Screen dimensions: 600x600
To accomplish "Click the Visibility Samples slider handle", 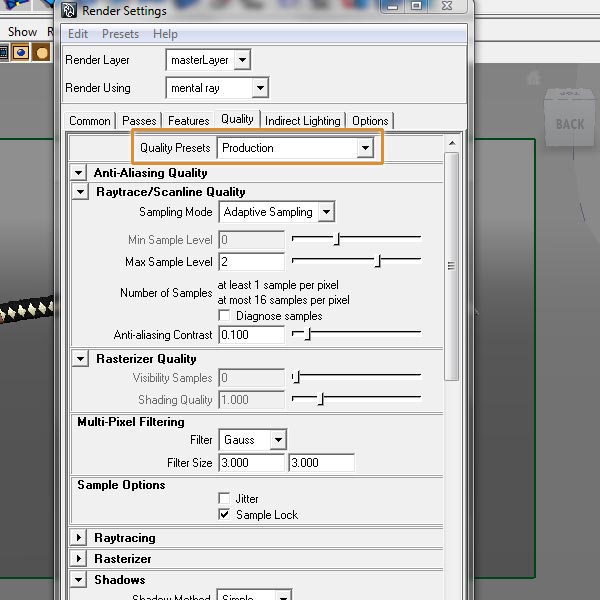I will click(297, 377).
